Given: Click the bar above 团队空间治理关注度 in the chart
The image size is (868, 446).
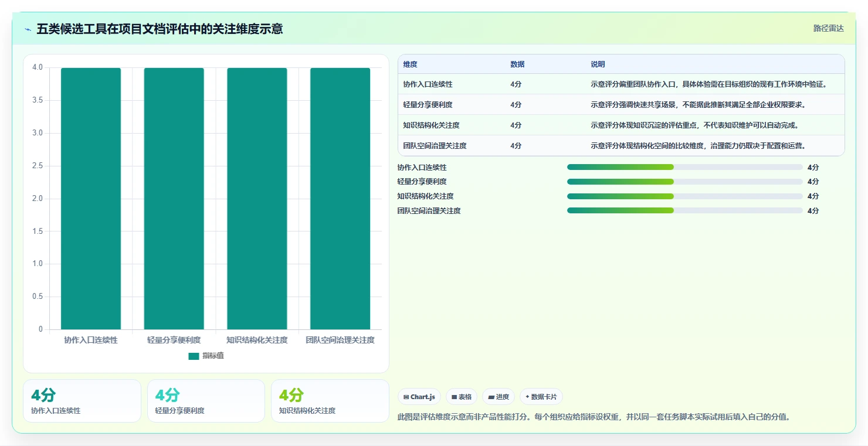Looking at the screenshot, I should click(x=340, y=199).
